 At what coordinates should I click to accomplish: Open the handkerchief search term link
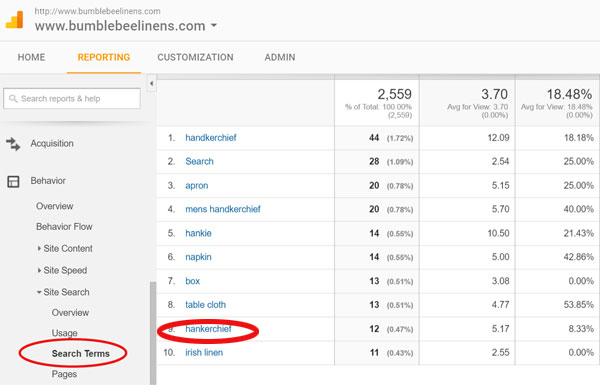pos(211,138)
